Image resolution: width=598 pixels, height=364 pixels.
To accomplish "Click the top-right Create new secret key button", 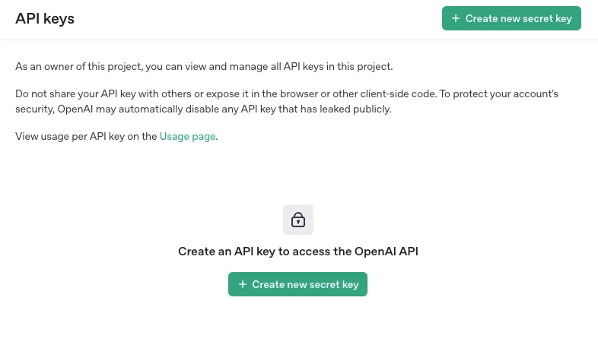I will 511,18.
